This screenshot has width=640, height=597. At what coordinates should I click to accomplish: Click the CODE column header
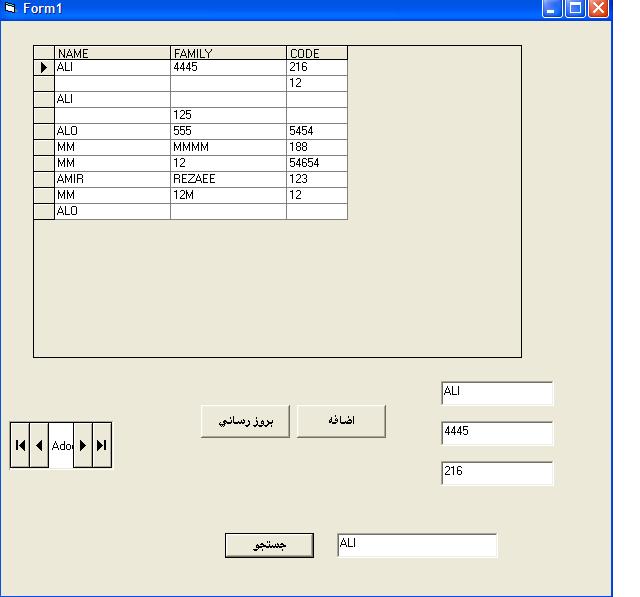pos(316,53)
